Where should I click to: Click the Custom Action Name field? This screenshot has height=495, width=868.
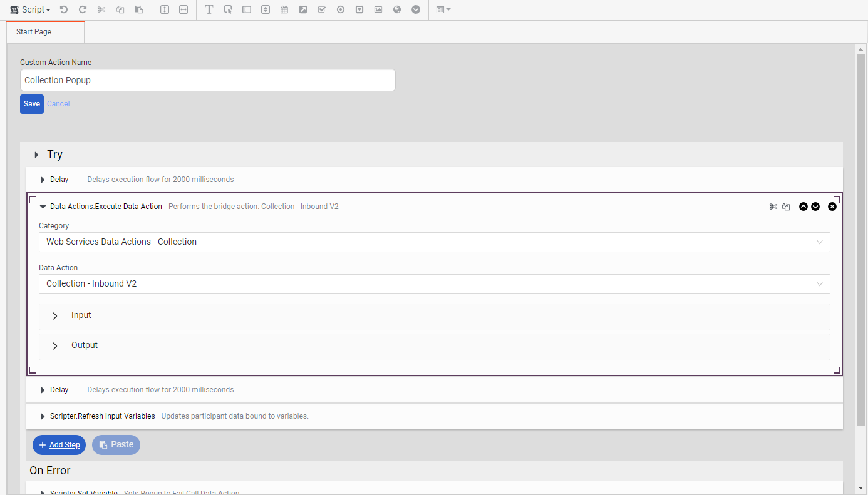[208, 80]
